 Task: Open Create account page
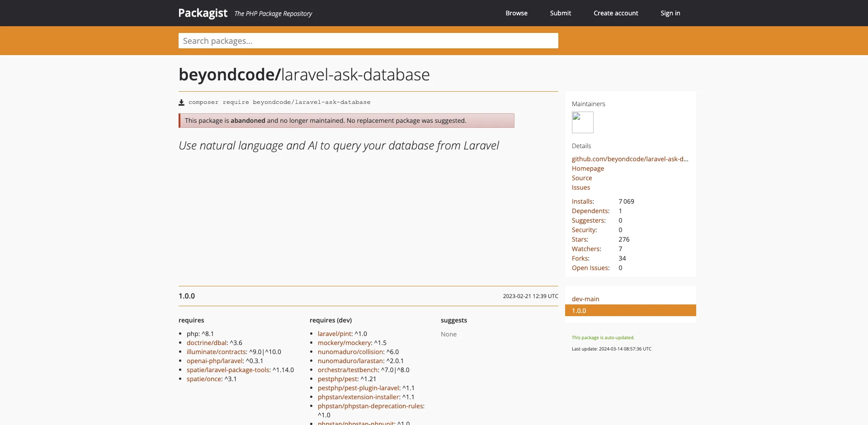[x=616, y=13]
